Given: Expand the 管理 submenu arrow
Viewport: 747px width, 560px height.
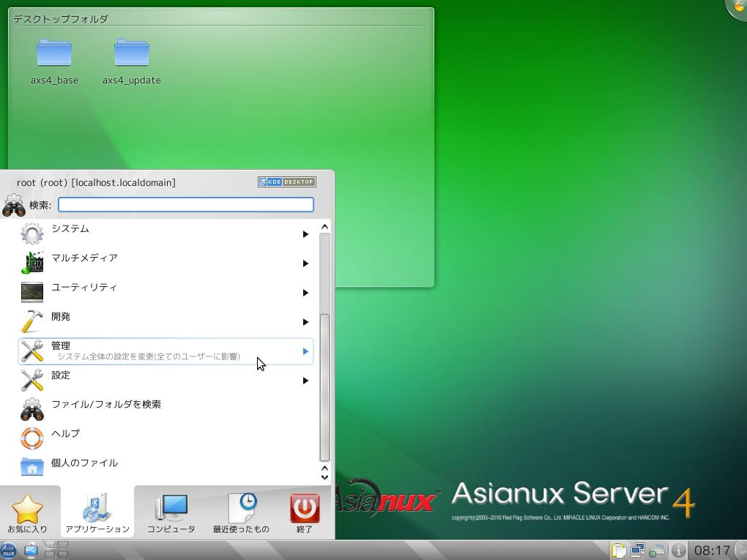Looking at the screenshot, I should pos(305,351).
